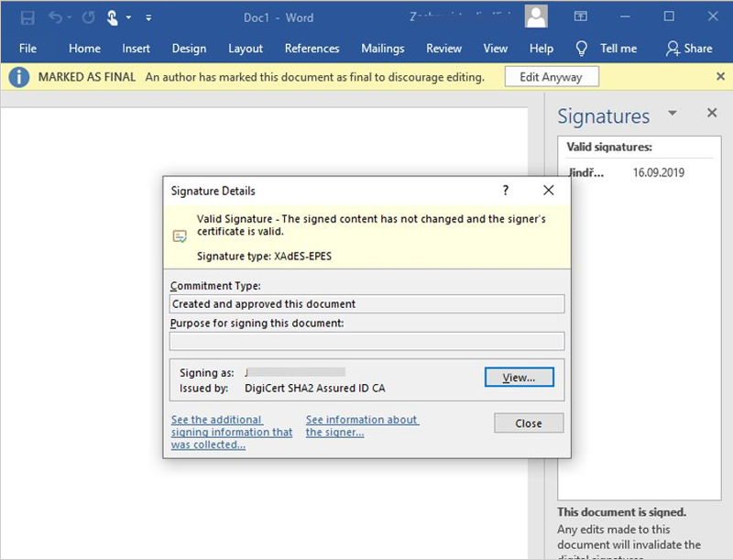Click the Close button in dialog
733x560 pixels.
[x=529, y=423]
